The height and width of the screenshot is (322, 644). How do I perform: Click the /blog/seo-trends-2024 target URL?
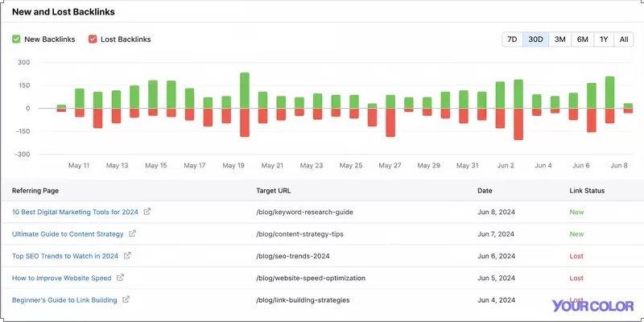click(292, 256)
